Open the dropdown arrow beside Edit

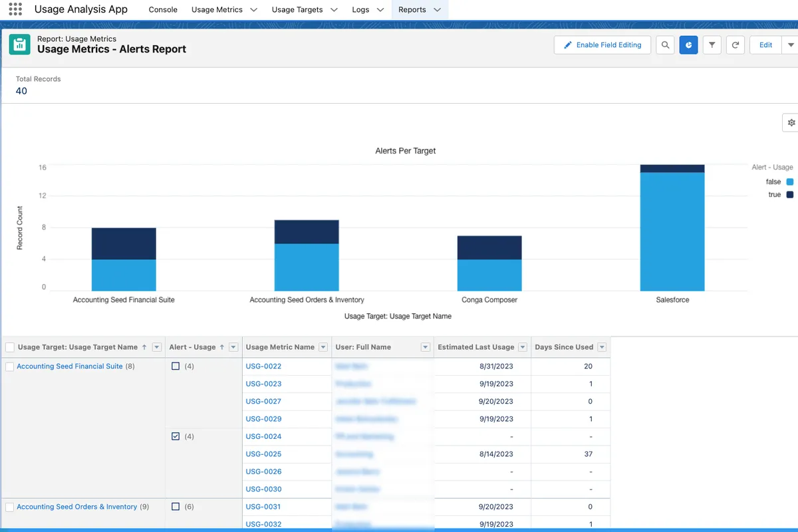tap(791, 45)
